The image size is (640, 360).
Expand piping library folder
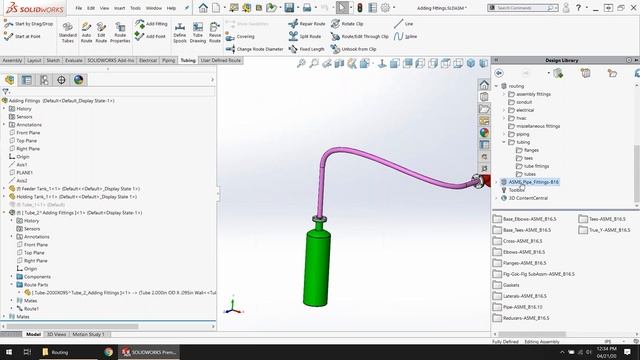[x=504, y=134]
